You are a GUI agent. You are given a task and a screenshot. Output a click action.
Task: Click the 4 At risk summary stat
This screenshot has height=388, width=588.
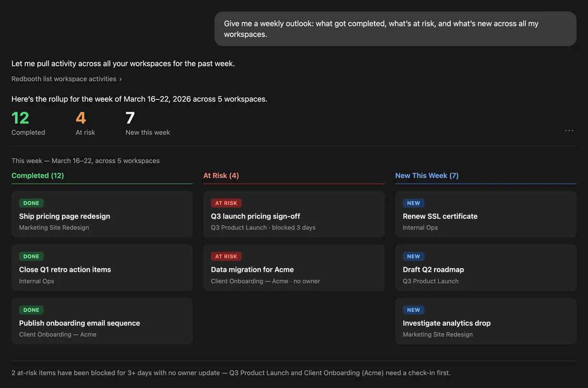[x=85, y=123]
